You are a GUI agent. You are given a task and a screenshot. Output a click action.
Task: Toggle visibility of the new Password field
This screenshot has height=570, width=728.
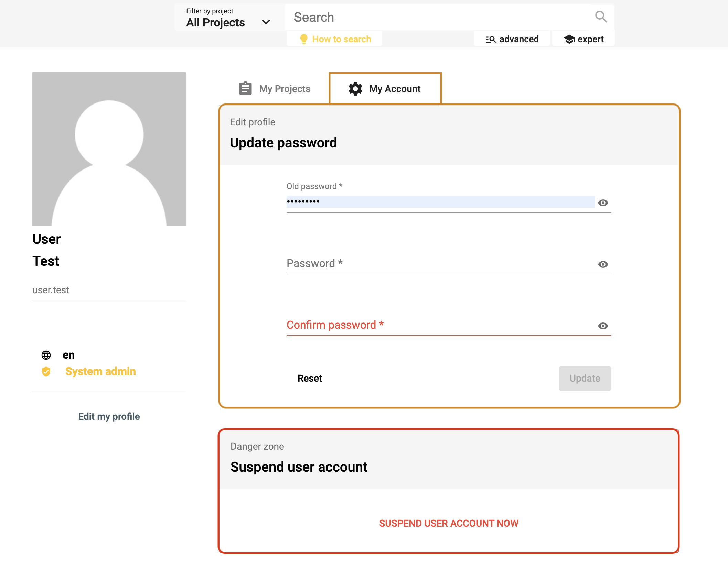pyautogui.click(x=603, y=264)
